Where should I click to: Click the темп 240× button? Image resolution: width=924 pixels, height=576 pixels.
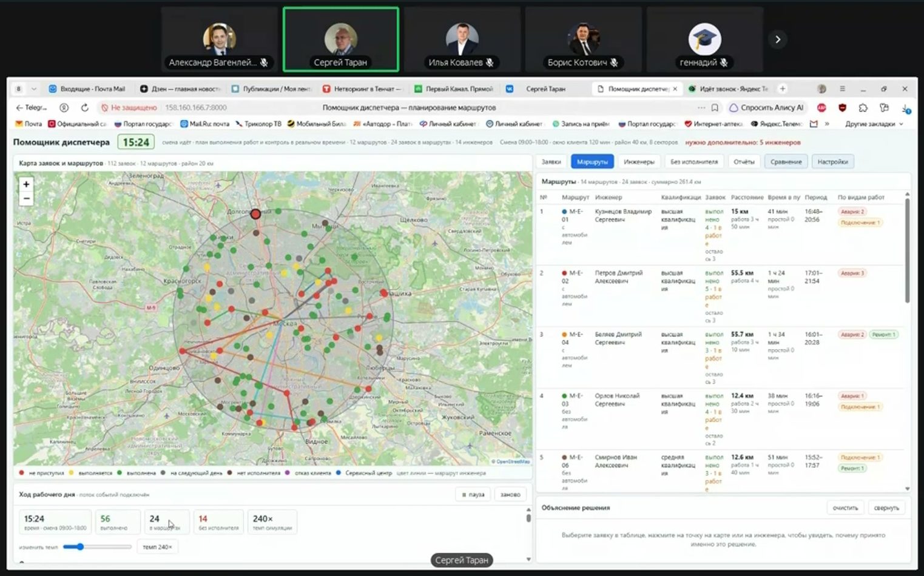pos(157,547)
